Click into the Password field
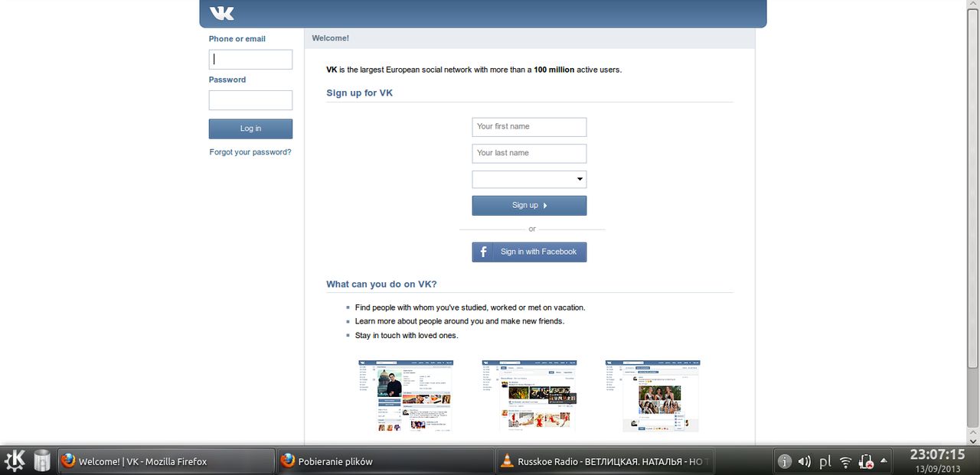The height and width of the screenshot is (475, 980). 250,100
